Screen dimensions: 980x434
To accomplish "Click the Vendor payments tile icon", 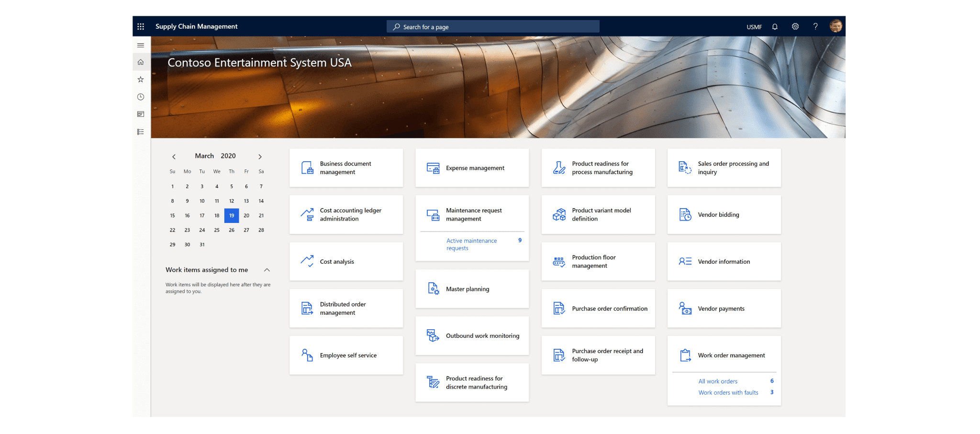I will (x=685, y=308).
